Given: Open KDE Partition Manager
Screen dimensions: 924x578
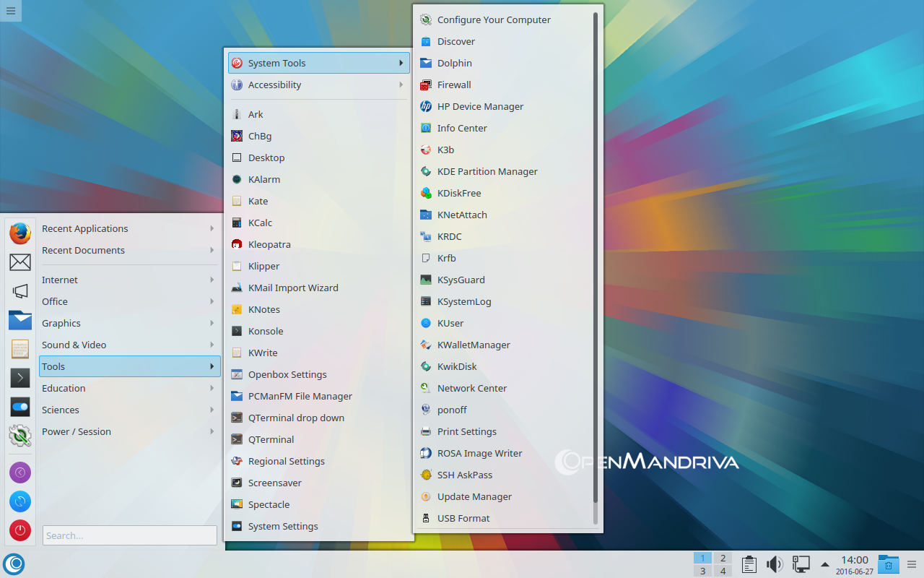Looking at the screenshot, I should tap(505, 171).
